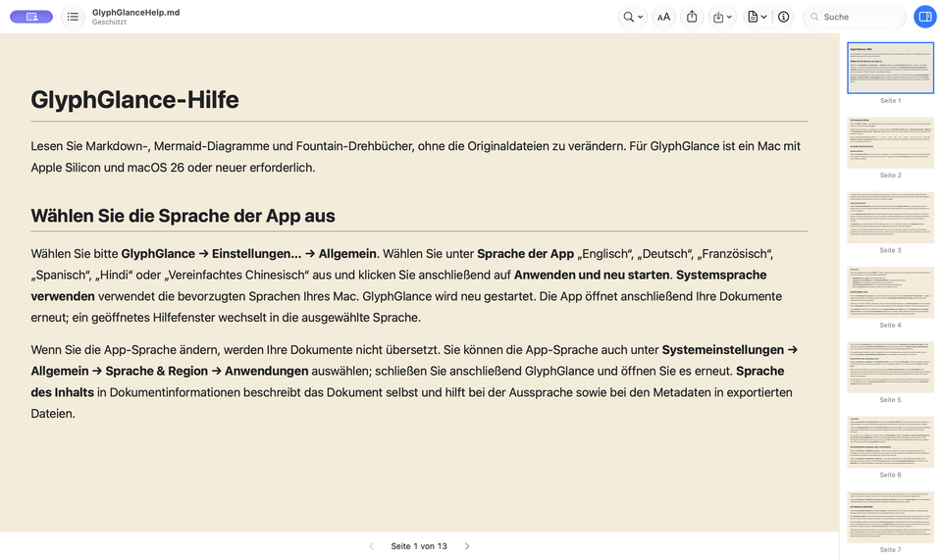Screen dimensions: 942x560
Task: Open the table of contents list icon
Action: click(73, 17)
